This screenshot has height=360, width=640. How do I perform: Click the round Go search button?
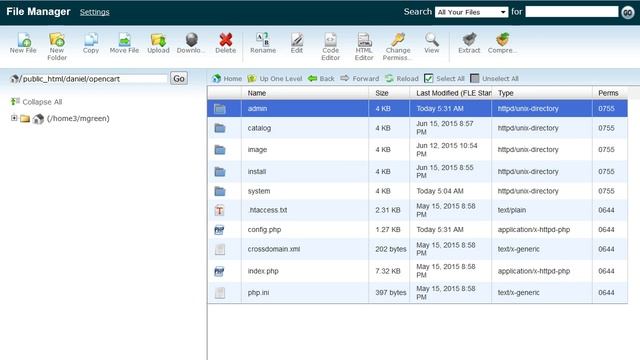628,13
